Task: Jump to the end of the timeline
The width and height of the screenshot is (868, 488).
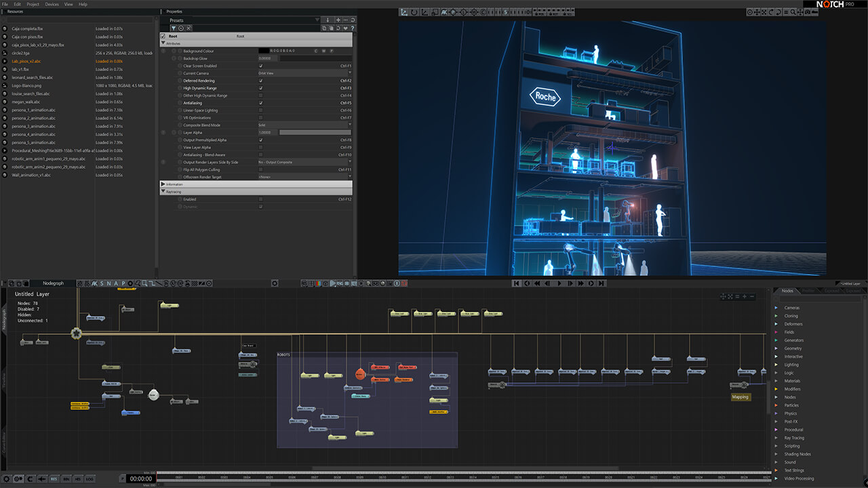Action: click(x=602, y=283)
